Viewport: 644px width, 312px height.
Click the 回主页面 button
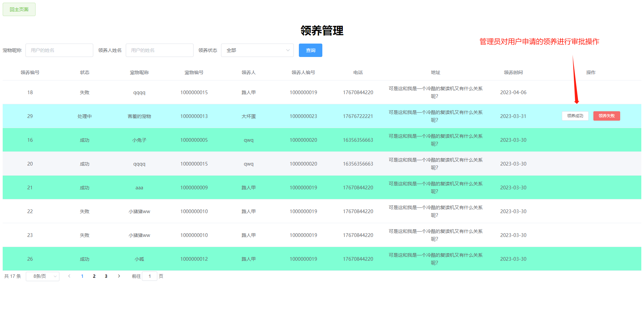[19, 9]
